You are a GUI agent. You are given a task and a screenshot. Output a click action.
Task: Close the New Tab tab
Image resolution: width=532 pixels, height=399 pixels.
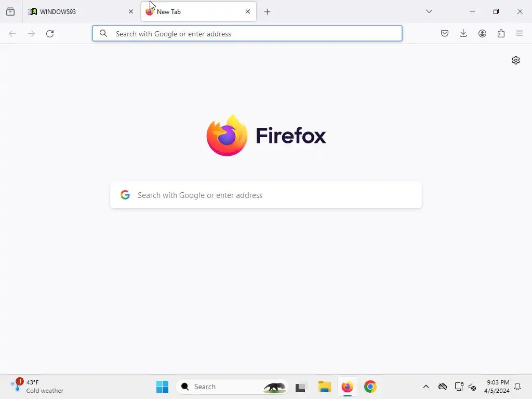point(248,11)
